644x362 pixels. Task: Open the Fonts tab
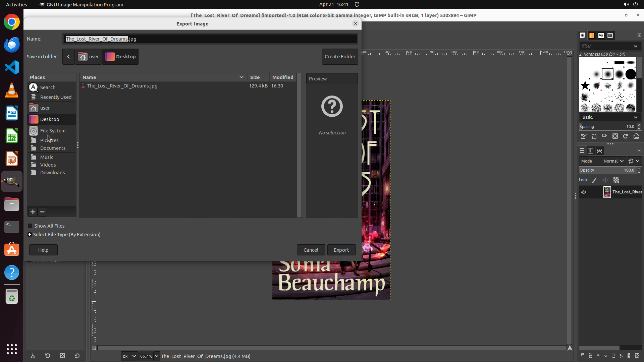pyautogui.click(x=601, y=36)
